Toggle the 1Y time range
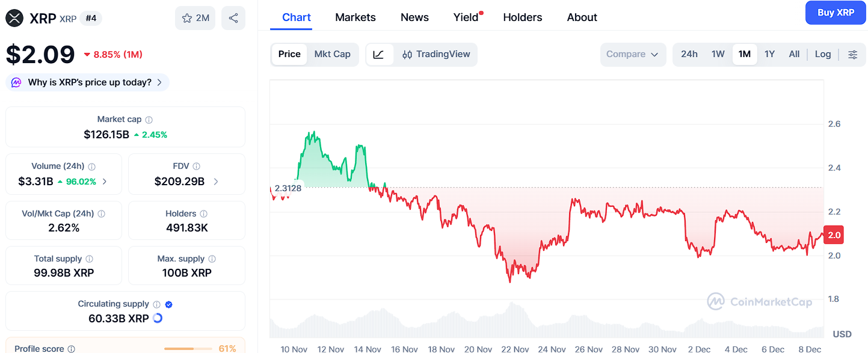Viewport: 868px width, 353px height. coord(769,54)
